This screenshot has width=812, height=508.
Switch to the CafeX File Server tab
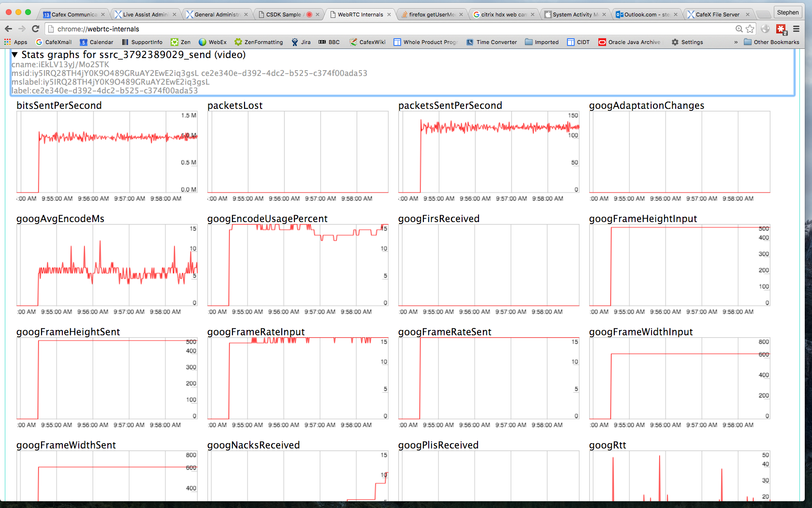click(718, 15)
